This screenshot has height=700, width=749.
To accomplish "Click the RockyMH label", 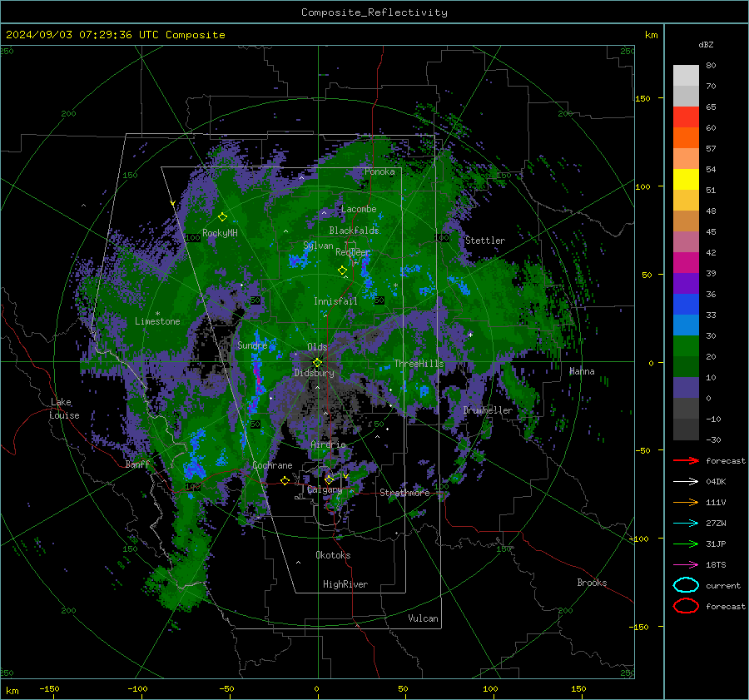I will click(220, 233).
